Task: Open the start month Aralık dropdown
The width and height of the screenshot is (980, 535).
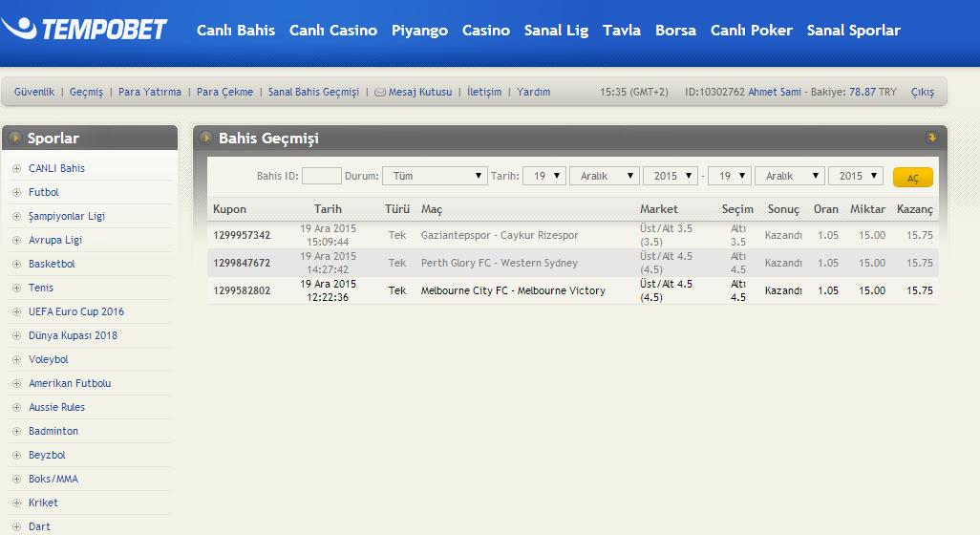Action: click(x=604, y=176)
